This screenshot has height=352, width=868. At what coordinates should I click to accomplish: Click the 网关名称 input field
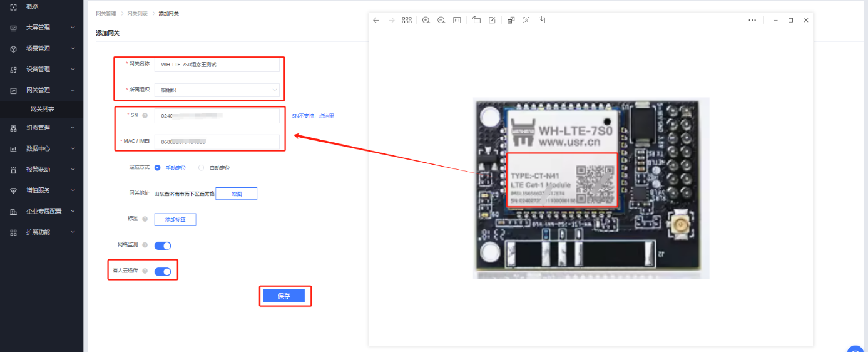click(217, 65)
